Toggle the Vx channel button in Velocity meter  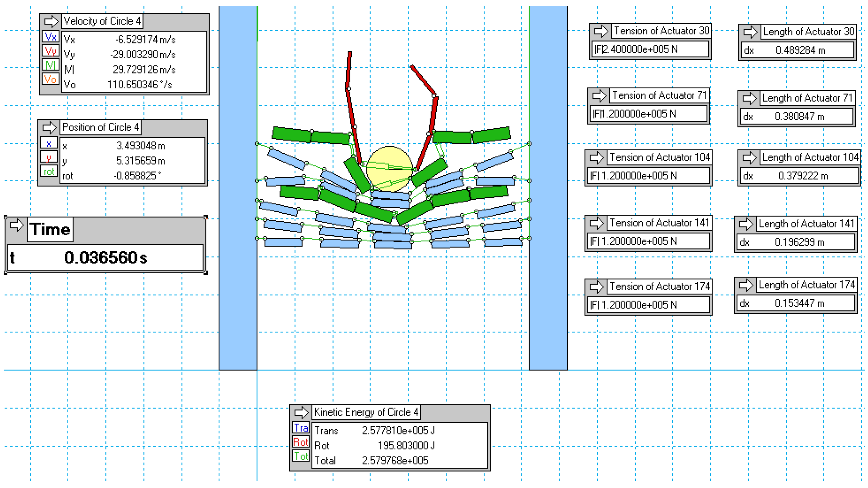(50, 36)
